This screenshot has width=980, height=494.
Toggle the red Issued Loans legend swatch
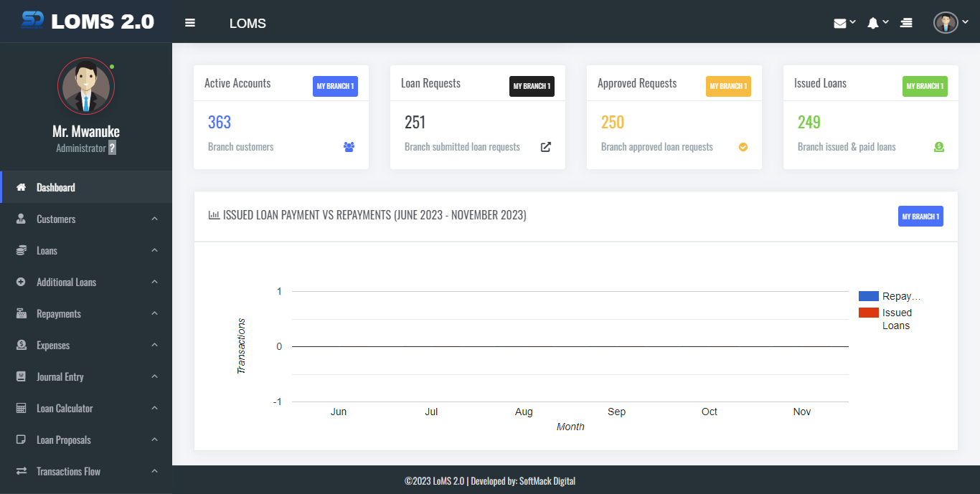tap(868, 313)
